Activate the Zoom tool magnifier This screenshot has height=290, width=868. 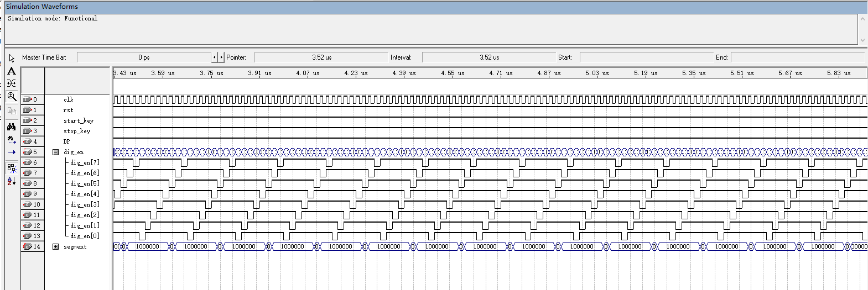(x=12, y=97)
